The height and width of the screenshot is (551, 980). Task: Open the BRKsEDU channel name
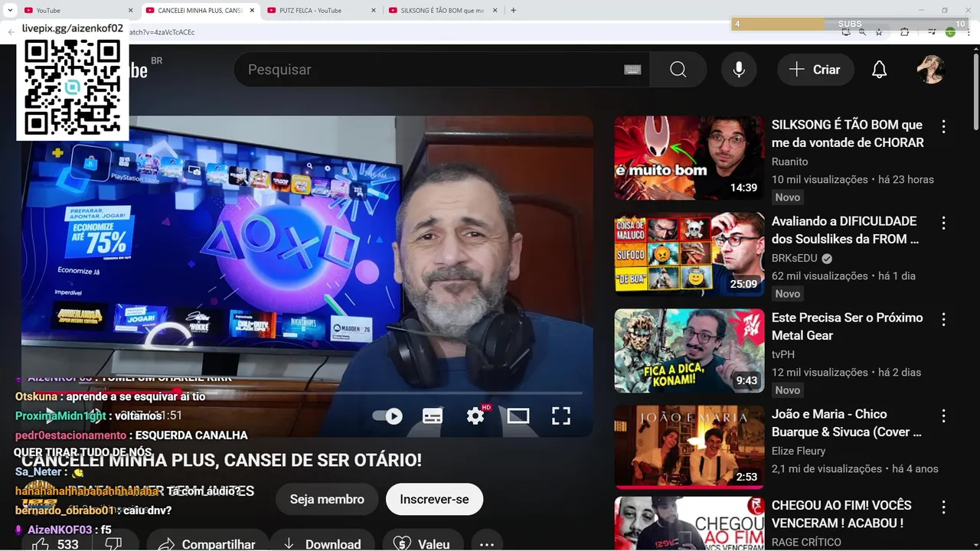point(795,258)
